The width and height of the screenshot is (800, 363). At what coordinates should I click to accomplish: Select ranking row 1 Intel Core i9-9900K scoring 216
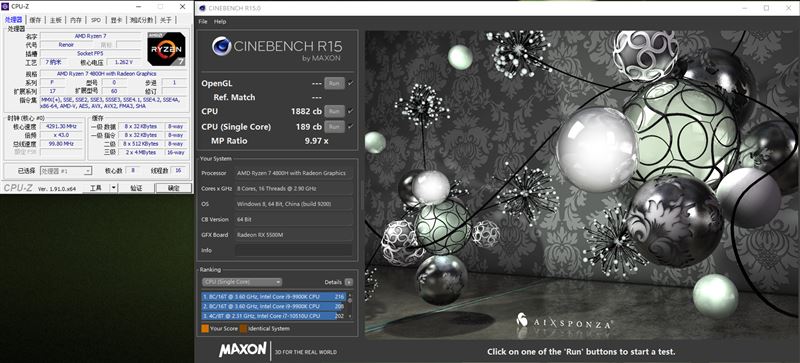point(274,296)
